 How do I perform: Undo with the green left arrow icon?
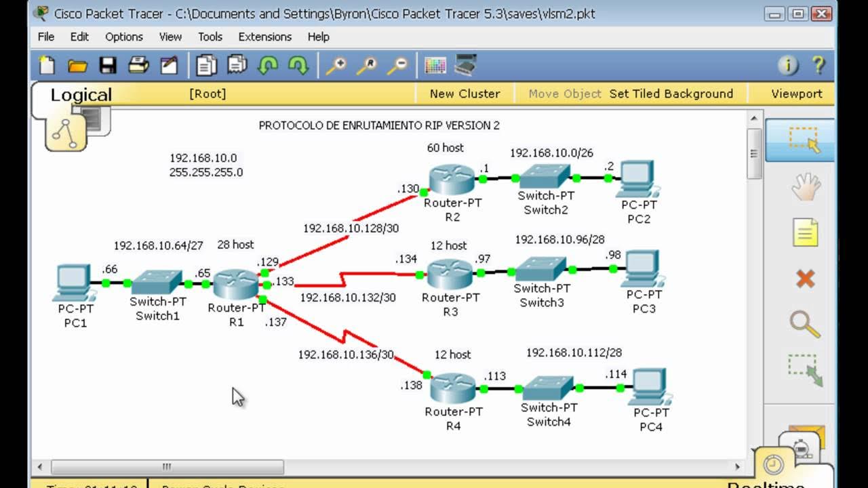pos(269,65)
